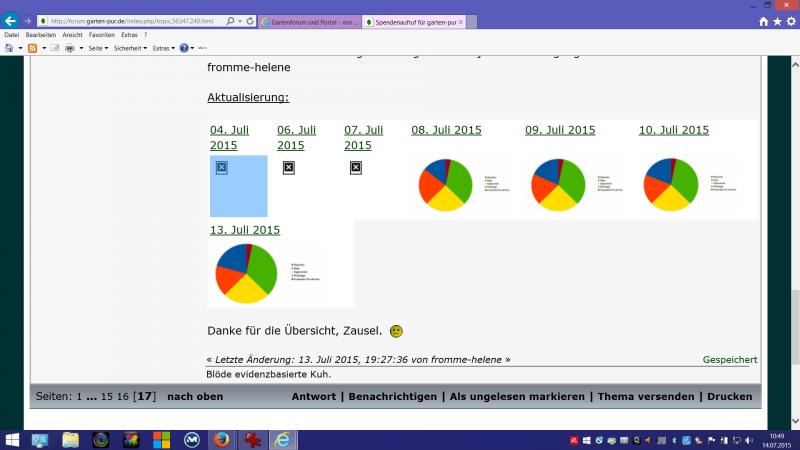800x450 pixels.
Task: Go to page 16 of the thread
Action: [x=123, y=397]
